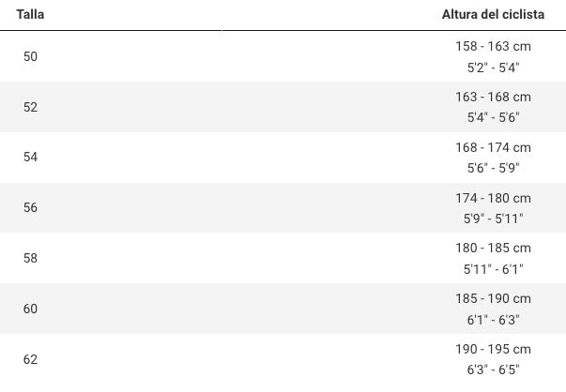Select the size 54 row label
The image size is (566, 392).
30,157
